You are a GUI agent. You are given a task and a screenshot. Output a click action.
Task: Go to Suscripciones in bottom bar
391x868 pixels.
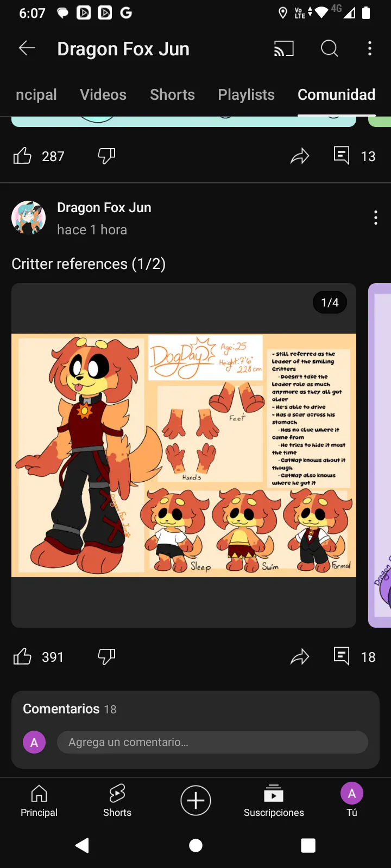click(274, 801)
